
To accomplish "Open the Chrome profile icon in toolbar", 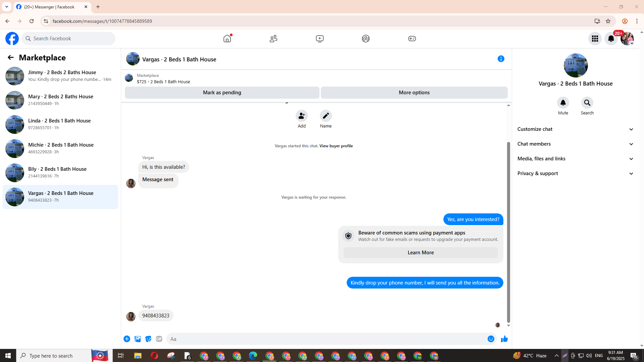I will [x=625, y=21].
